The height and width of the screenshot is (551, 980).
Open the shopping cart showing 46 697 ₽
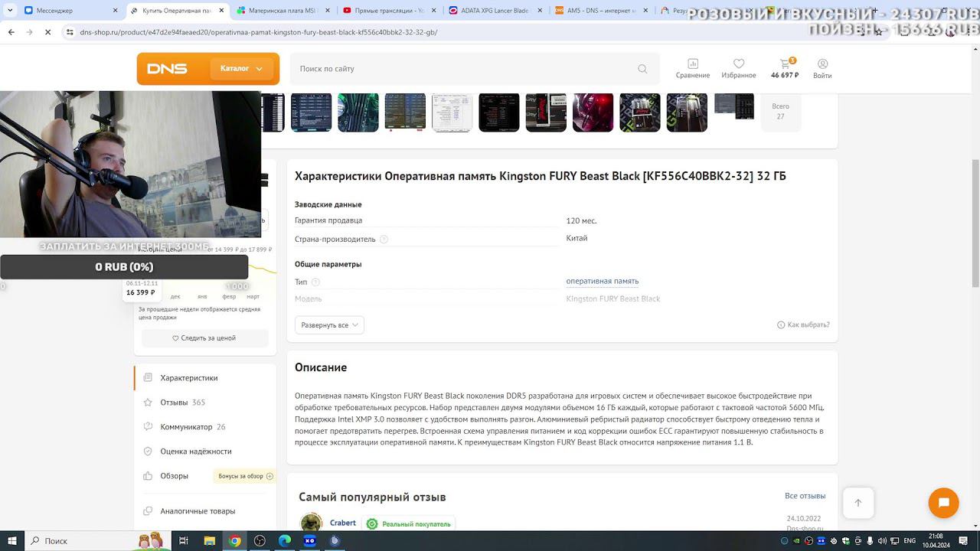point(785,68)
